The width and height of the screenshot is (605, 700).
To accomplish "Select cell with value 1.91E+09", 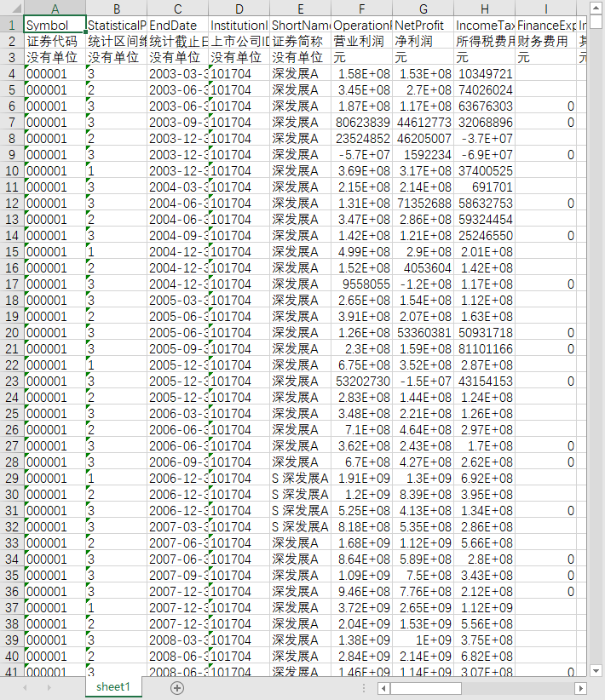I will [x=361, y=478].
